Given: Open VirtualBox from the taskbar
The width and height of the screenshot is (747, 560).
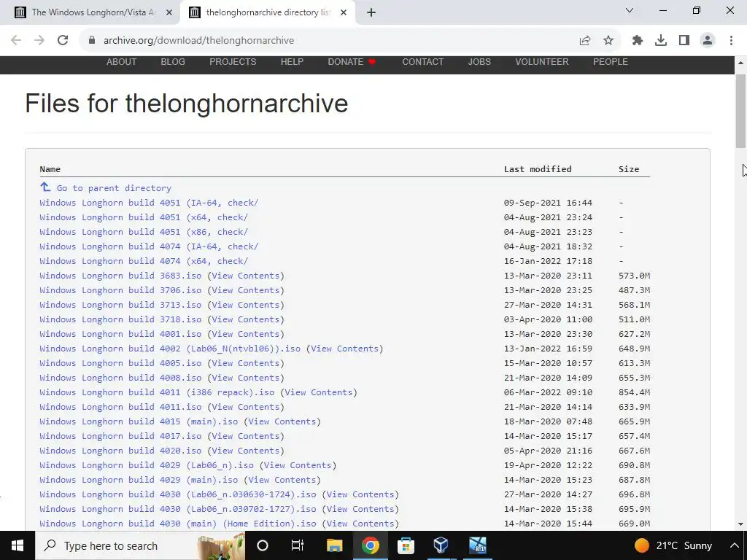Looking at the screenshot, I should tap(441, 545).
